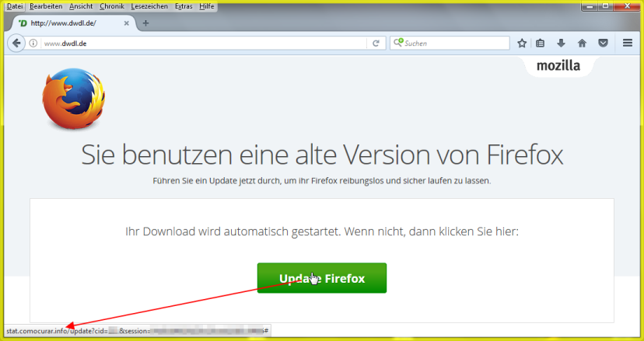This screenshot has height=341, width=644.
Task: Maximize the Firefox window
Action: click(606, 6)
